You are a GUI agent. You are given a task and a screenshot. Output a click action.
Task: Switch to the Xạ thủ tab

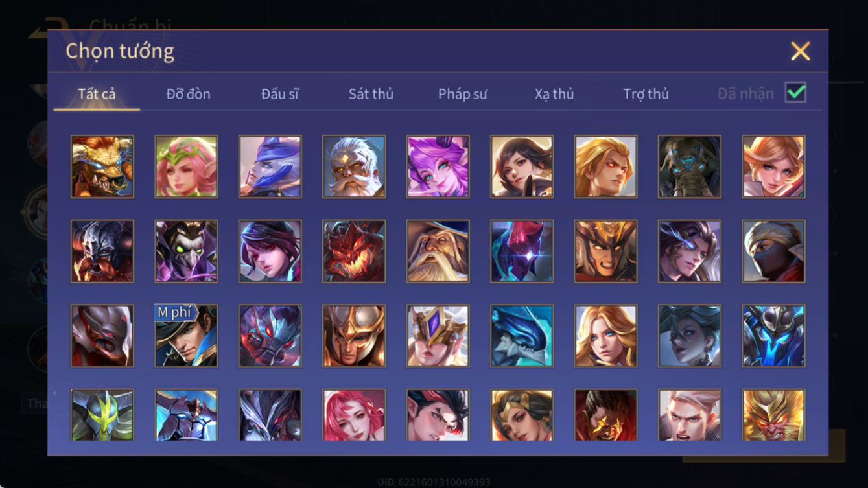554,94
